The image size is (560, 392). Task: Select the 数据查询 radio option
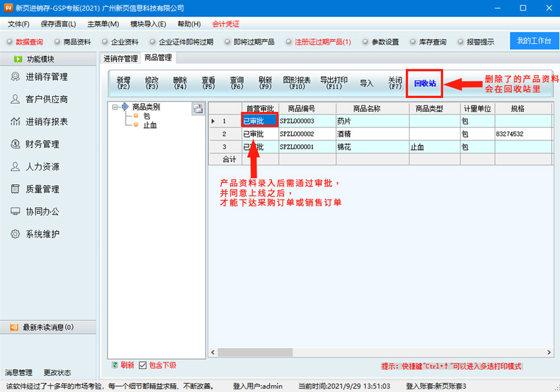pyautogui.click(x=9, y=42)
